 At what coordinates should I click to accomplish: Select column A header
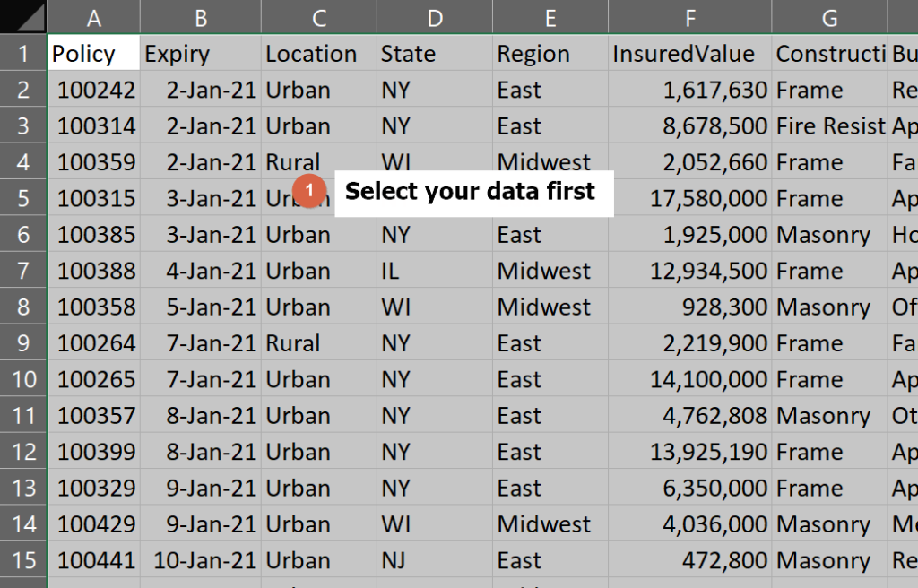(x=93, y=16)
